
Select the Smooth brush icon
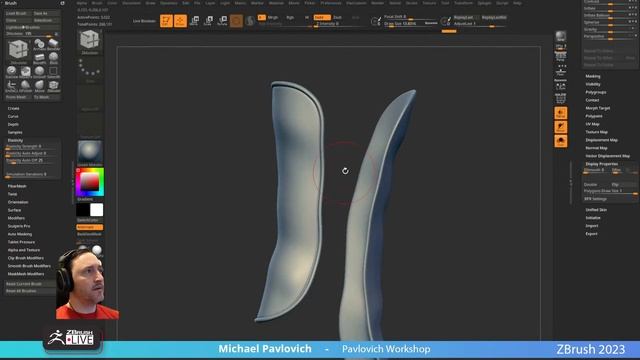[40, 71]
